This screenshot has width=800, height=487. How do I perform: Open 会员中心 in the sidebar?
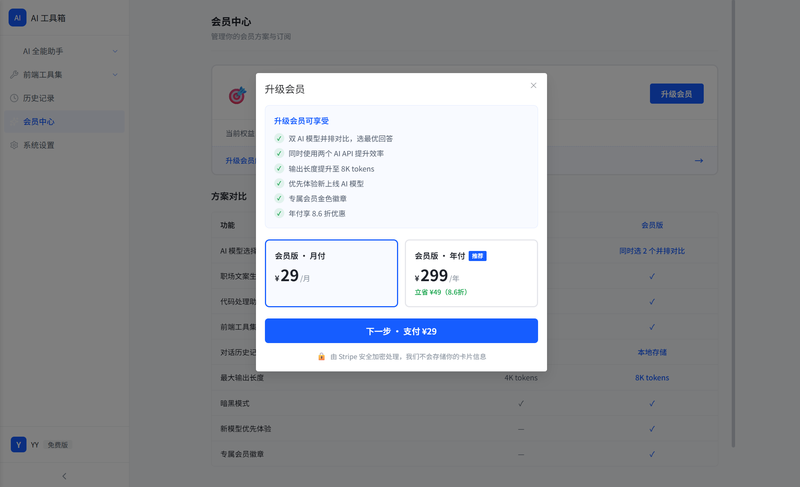pyautogui.click(x=64, y=121)
